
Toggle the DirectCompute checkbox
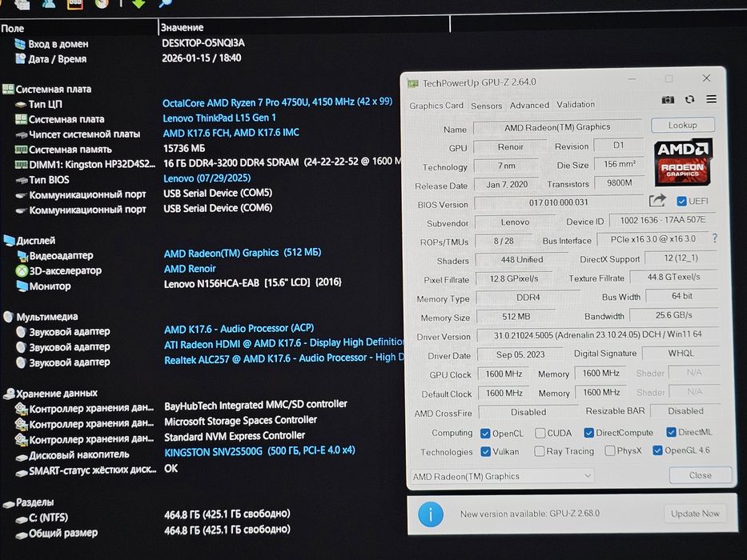(588, 432)
